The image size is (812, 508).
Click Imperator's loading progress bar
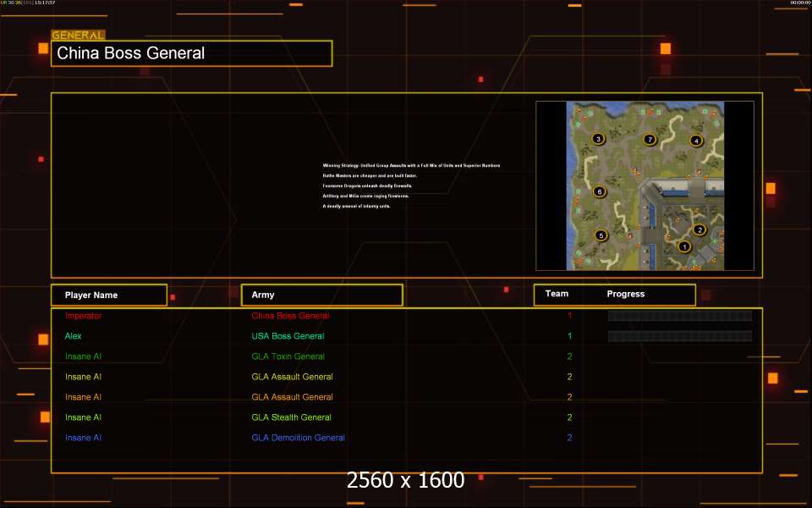[679, 316]
